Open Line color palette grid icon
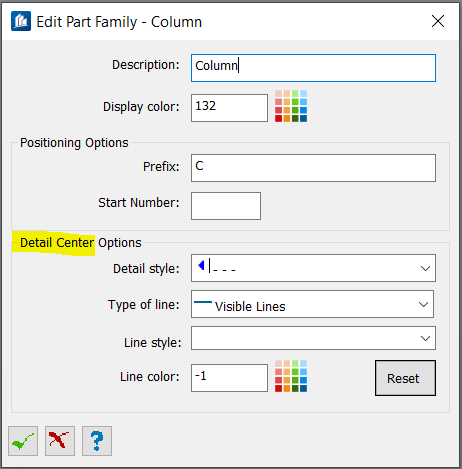Image resolution: width=462 pixels, height=469 pixels. (291, 376)
